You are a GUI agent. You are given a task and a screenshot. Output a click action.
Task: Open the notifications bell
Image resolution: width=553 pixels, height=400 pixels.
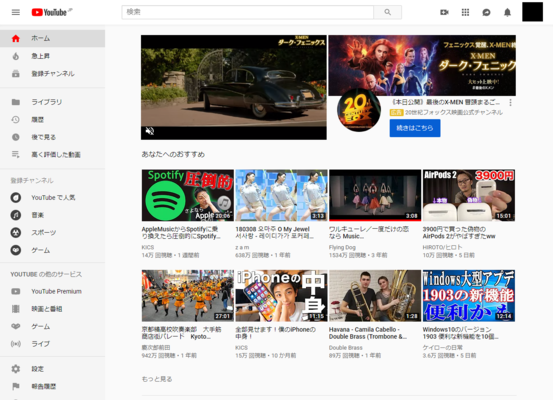507,12
